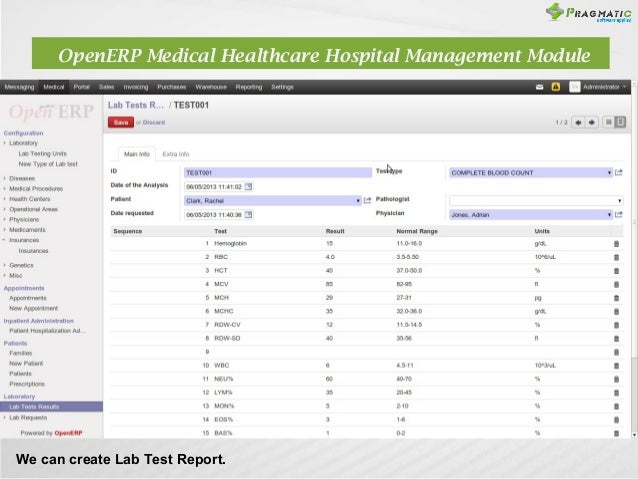Image resolution: width=638 pixels, height=479 pixels.
Task: Go to next record arrow
Action: (592, 122)
